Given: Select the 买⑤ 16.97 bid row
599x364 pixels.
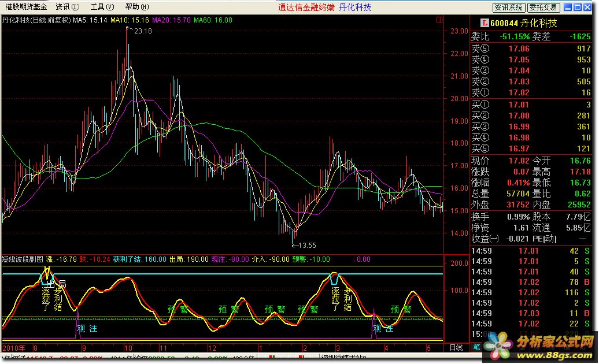Looking at the screenshot, I should click(x=531, y=149).
